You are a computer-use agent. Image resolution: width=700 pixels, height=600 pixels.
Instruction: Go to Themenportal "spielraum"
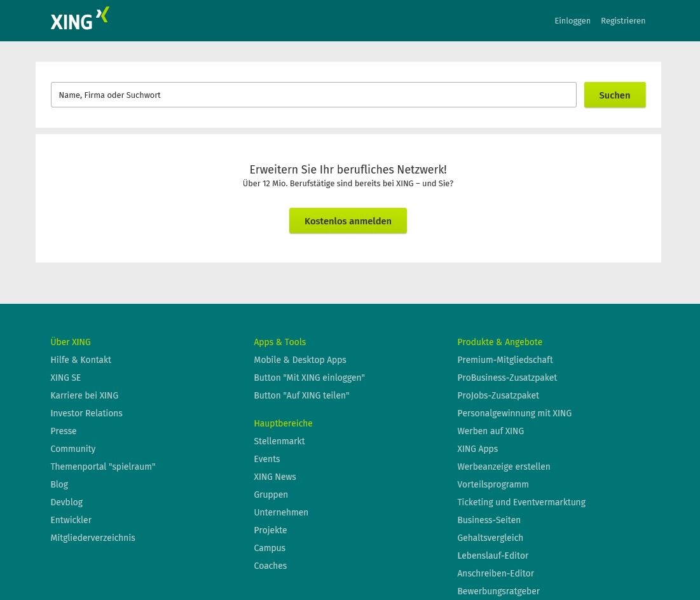coord(102,467)
